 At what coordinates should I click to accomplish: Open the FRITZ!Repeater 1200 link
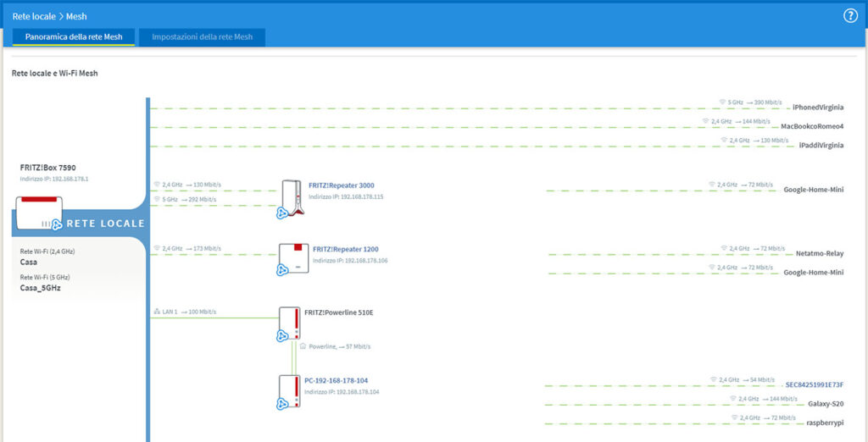[345, 249]
